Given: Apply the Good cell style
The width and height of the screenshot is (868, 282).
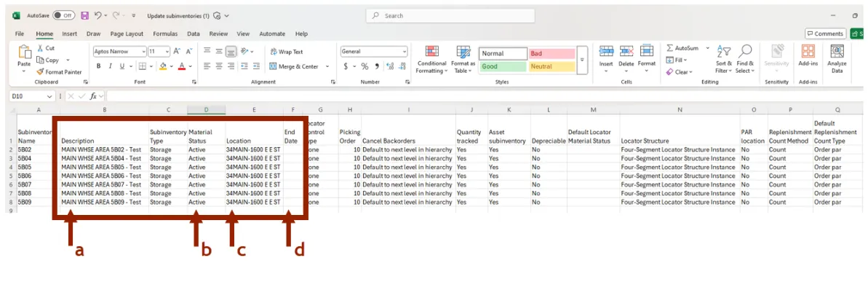Looking at the screenshot, I should [x=503, y=66].
